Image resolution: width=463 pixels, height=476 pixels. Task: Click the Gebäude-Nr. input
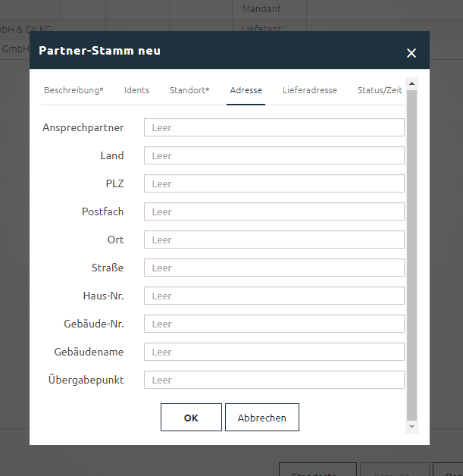[x=274, y=324]
